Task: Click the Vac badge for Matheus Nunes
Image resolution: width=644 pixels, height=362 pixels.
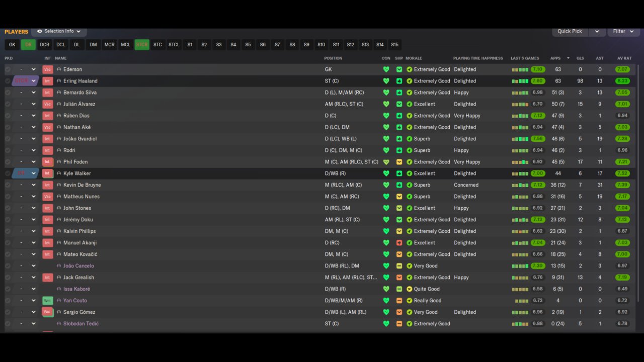Action: click(x=47, y=197)
